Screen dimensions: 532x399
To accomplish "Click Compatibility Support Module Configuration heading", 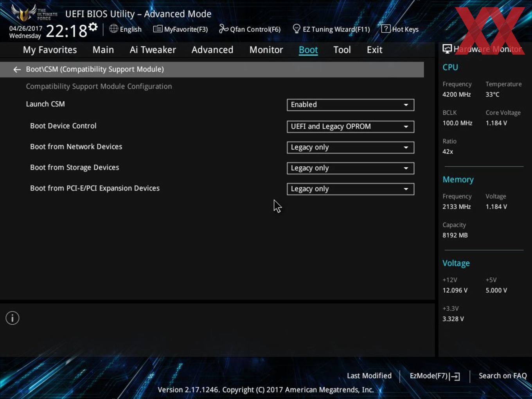I will (99, 86).
